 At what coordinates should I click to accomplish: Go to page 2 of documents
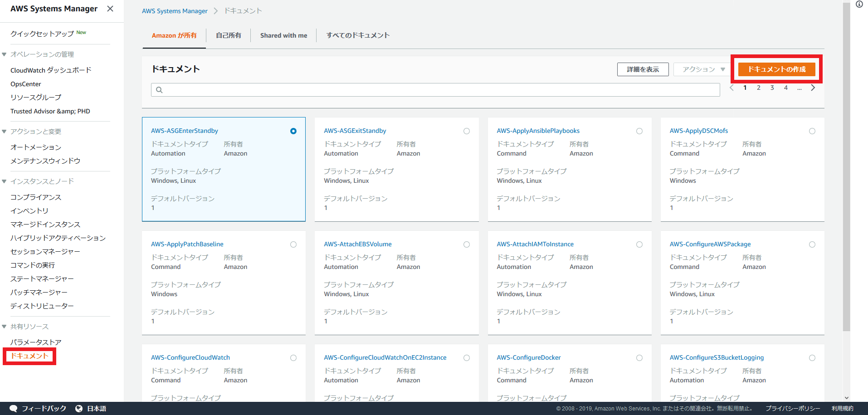759,88
